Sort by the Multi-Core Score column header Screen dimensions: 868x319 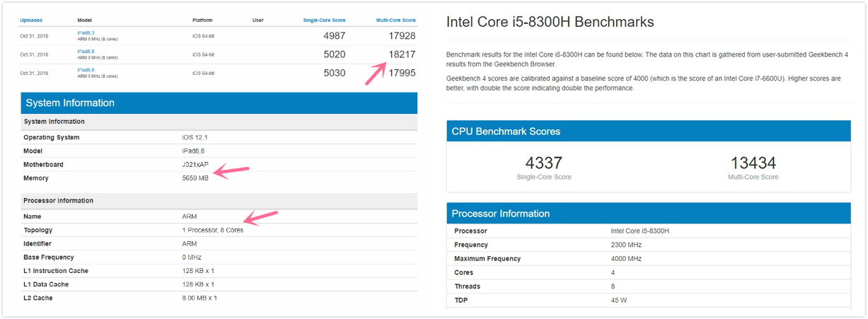click(395, 20)
